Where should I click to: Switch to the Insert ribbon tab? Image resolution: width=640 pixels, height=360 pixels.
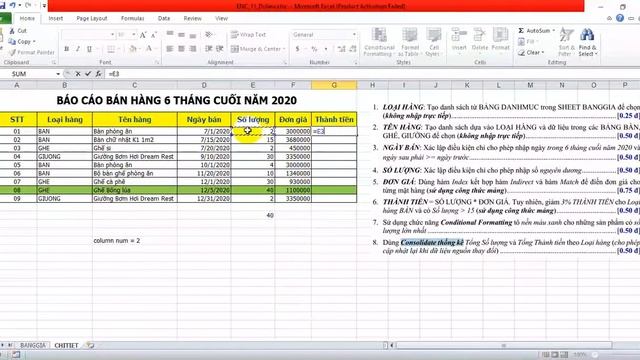click(x=56, y=18)
